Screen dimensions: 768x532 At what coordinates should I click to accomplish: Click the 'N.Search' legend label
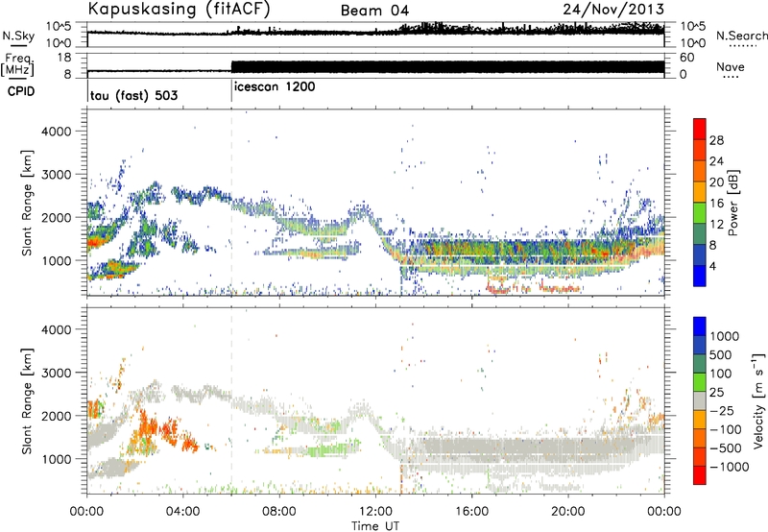pyautogui.click(x=741, y=36)
